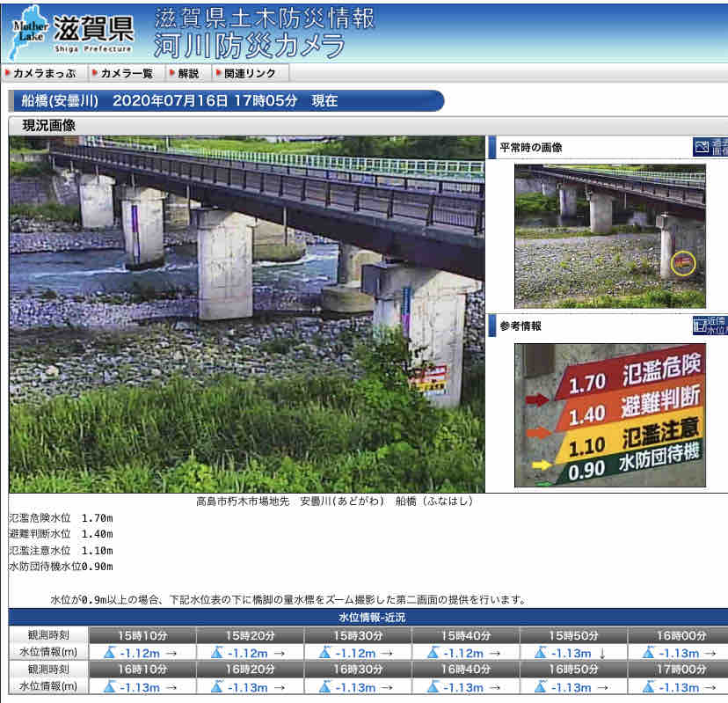Click water level icon for 16時50分
Screen dimensions: 728x703
[541, 686]
